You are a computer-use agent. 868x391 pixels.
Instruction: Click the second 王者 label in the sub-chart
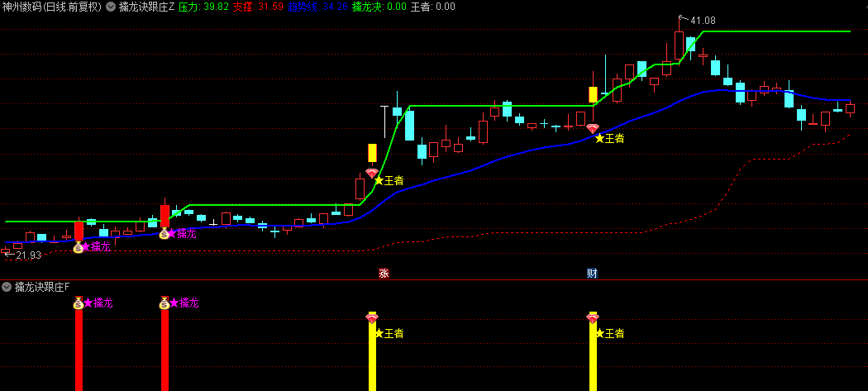point(610,333)
